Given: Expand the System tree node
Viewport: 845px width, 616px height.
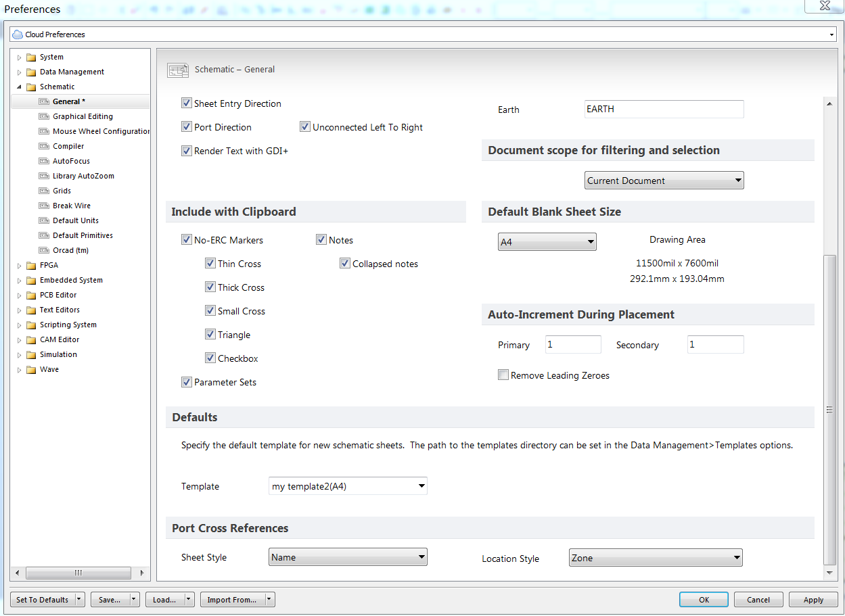Looking at the screenshot, I should [x=20, y=57].
